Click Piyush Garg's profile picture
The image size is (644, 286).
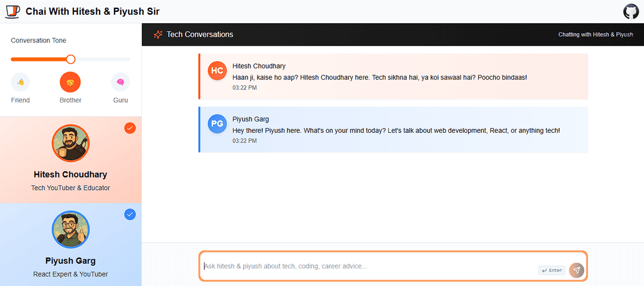pos(70,229)
